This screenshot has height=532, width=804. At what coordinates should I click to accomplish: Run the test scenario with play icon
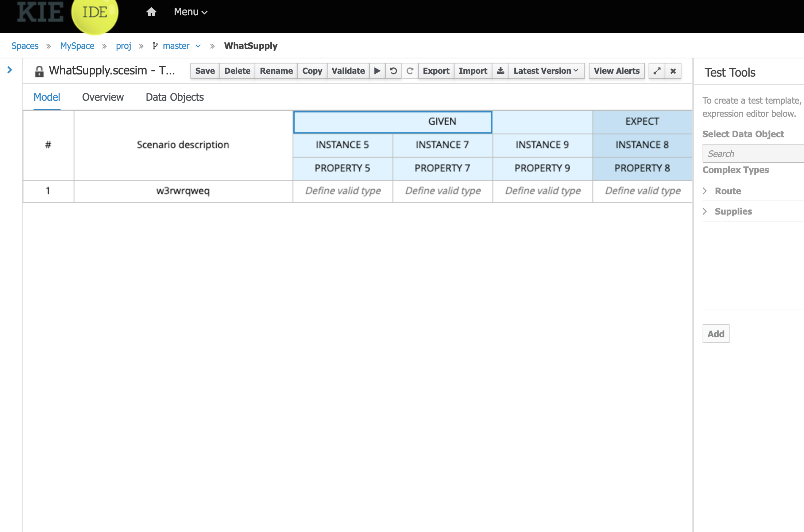(x=377, y=71)
